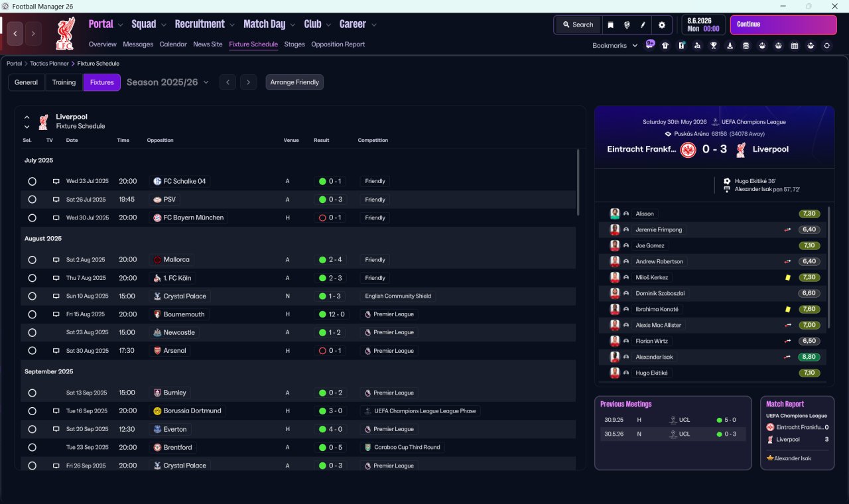Select the FC Schalke 04 fixture radio button

pyautogui.click(x=32, y=181)
